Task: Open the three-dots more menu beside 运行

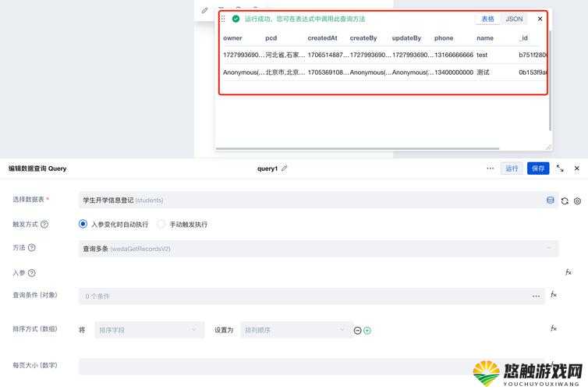Action: 490,168
